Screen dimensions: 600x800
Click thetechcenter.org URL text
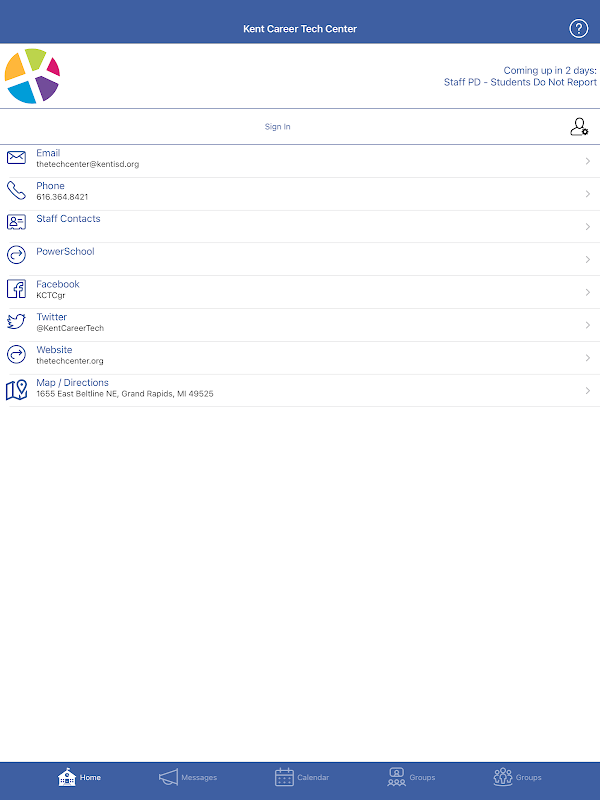70,361
